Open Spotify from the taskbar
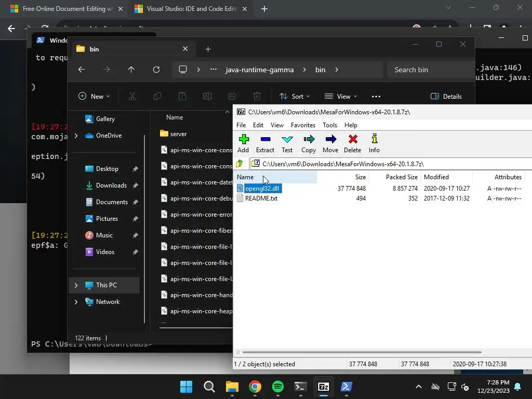 (x=278, y=387)
